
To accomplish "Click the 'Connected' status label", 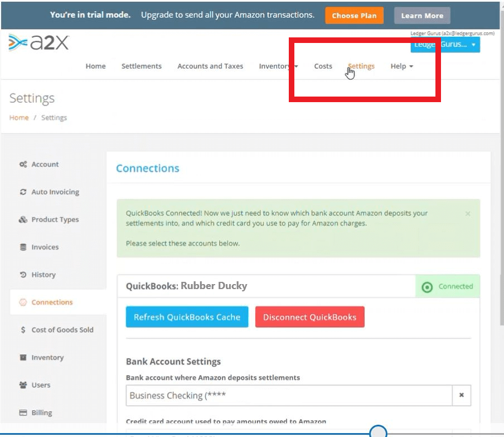I will coord(456,286).
